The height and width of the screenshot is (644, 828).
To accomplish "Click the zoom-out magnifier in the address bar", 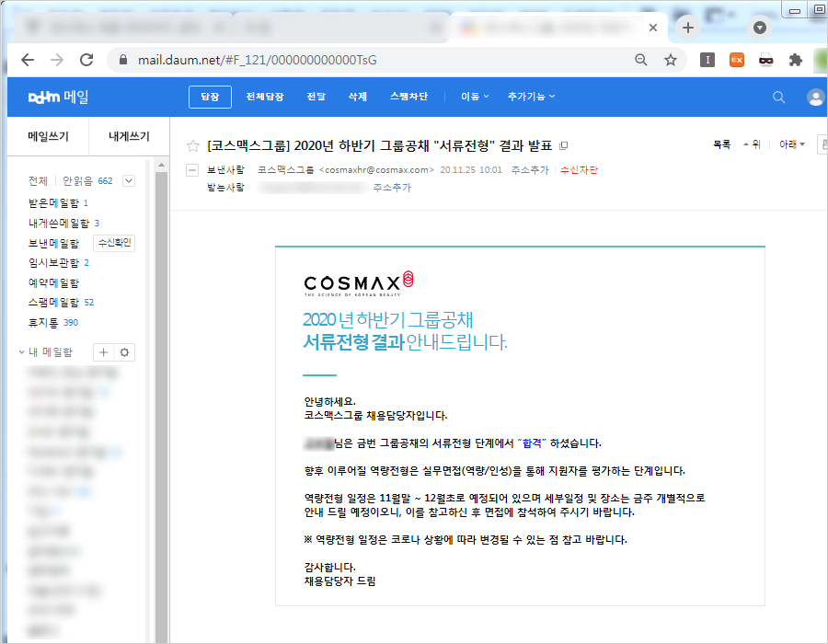I will point(641,60).
